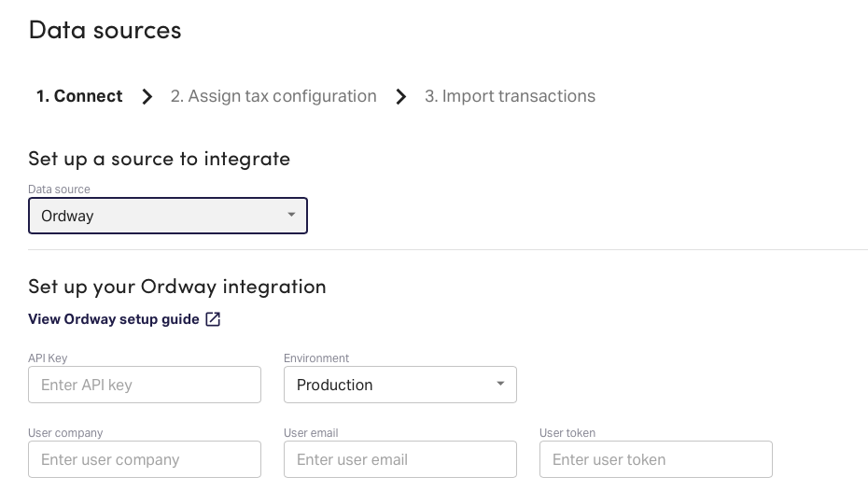This screenshot has width=868, height=491.
Task: Click the chevron before Import transactions step
Action: coord(400,96)
